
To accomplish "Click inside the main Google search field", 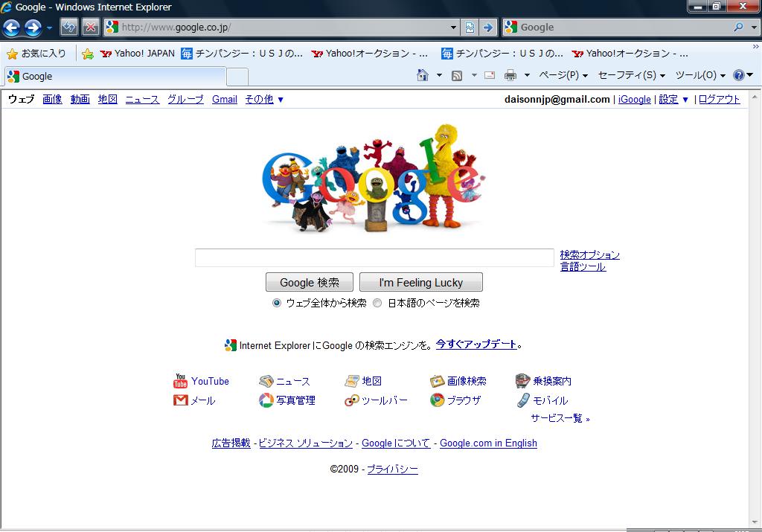I will [x=374, y=258].
